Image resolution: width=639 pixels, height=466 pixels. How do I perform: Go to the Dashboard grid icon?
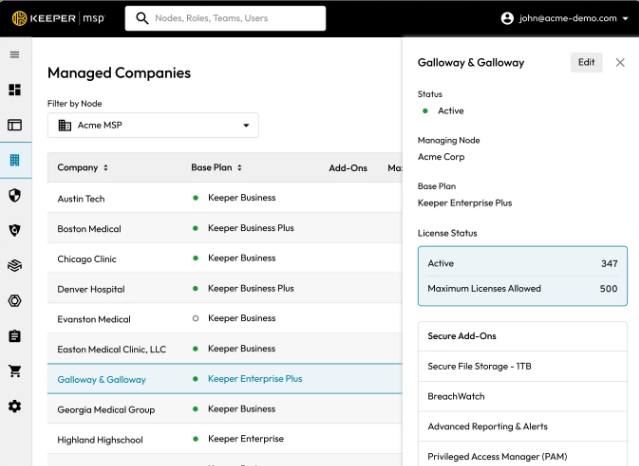point(14,90)
